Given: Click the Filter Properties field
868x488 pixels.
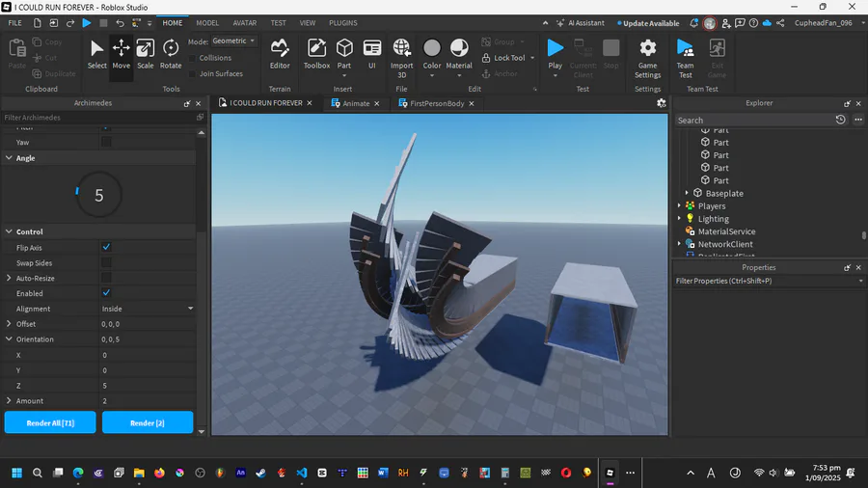Looking at the screenshot, I should point(769,281).
